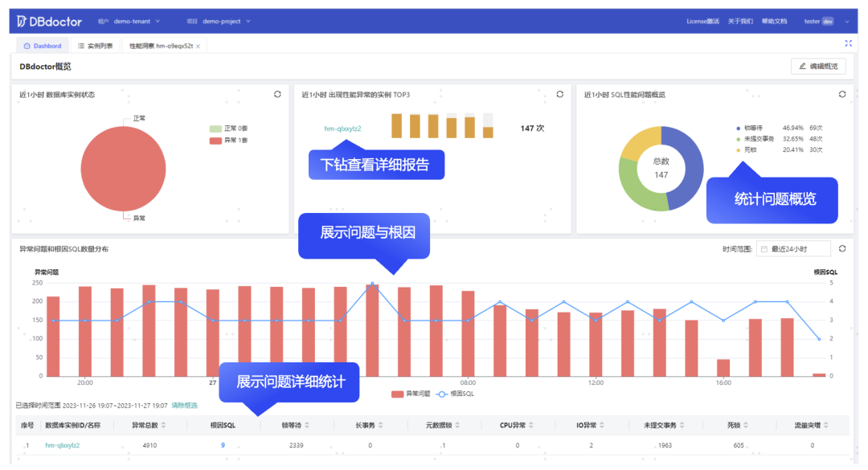Click the 异常总数 value 4910
This screenshot has width=868, height=470.
tap(149, 446)
